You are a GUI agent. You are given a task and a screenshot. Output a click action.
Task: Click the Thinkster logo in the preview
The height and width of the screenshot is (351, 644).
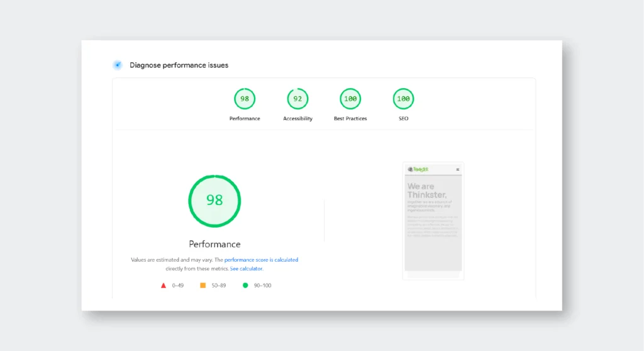click(418, 169)
